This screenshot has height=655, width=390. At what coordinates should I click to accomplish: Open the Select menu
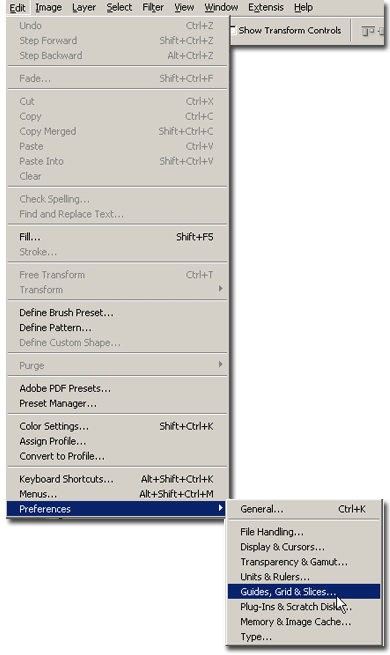119,8
